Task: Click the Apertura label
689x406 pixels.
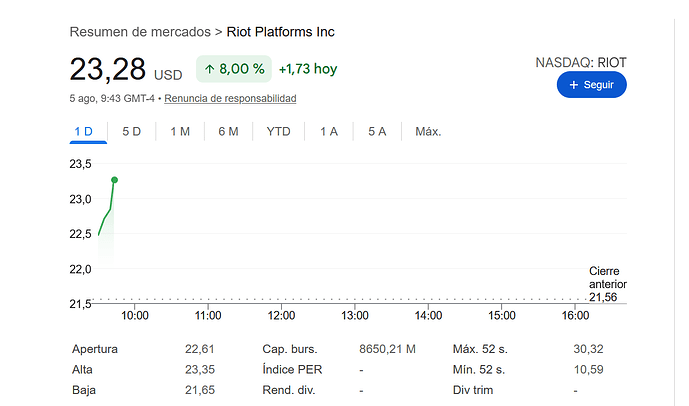Action: (x=95, y=349)
